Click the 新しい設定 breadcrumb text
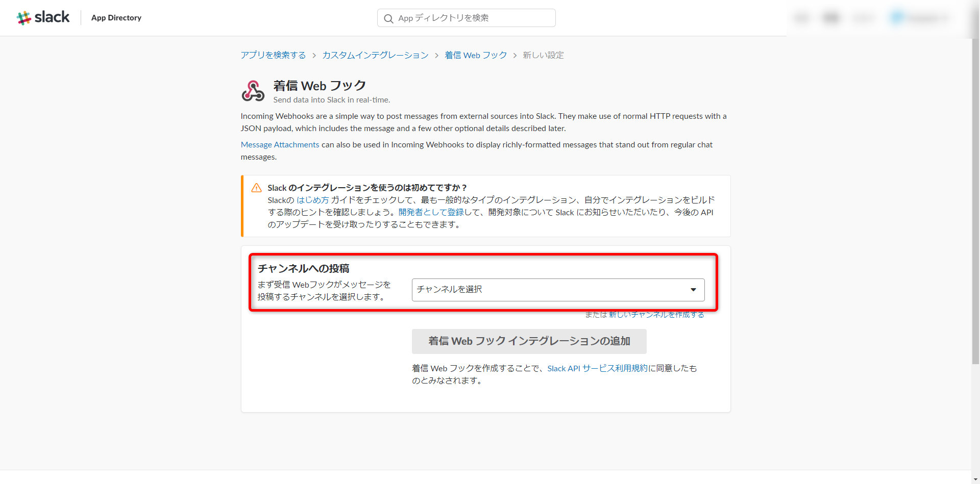Image resolution: width=980 pixels, height=484 pixels. pos(543,55)
